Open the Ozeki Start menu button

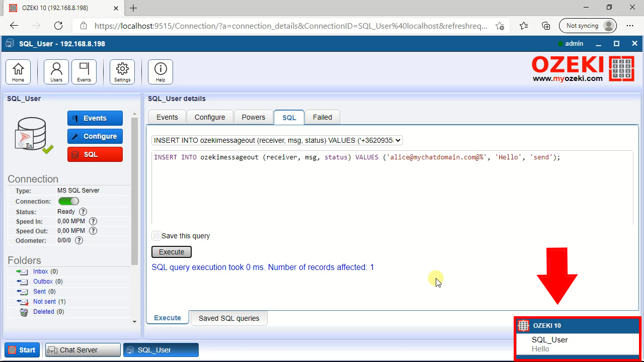point(22,350)
